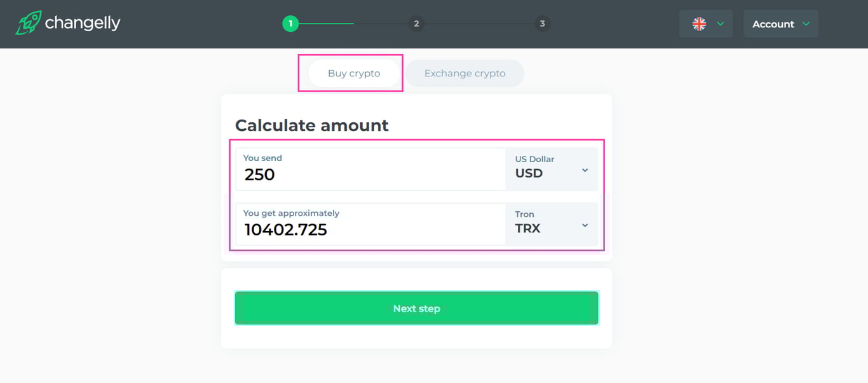
Task: Click the changelly wordmark text
Action: coord(83,24)
